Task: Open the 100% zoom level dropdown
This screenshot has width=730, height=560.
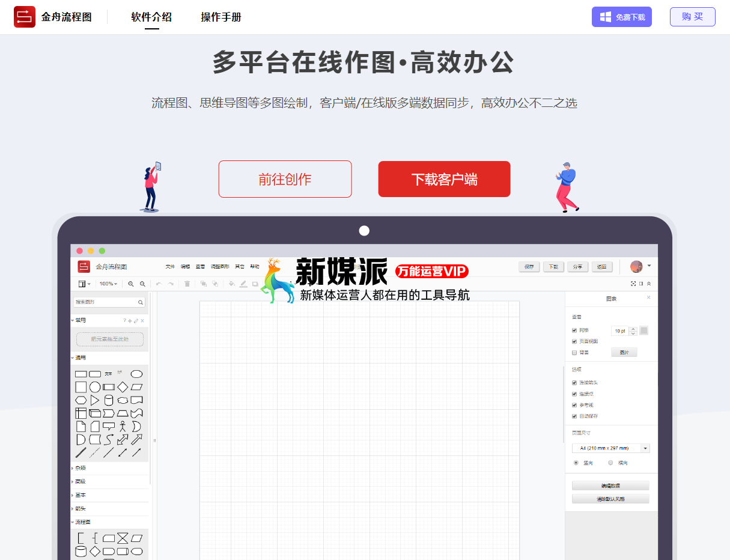Action: 108,284
